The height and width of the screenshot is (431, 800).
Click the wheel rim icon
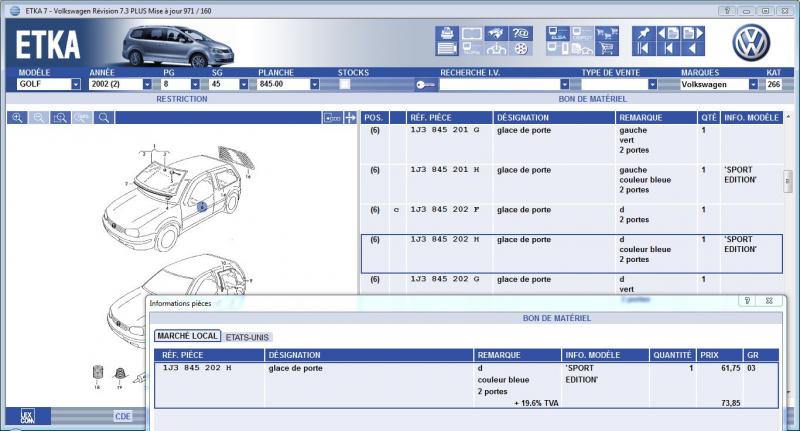[x=520, y=49]
